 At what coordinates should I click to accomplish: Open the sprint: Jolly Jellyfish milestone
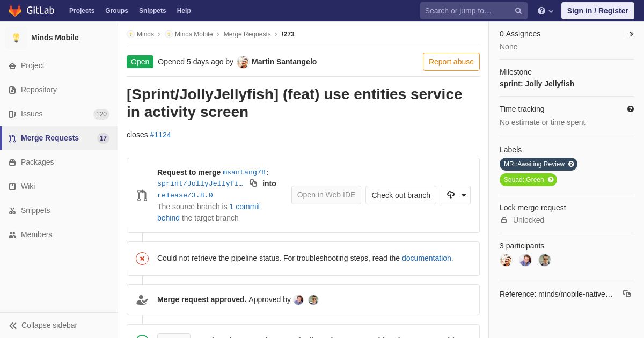537,84
